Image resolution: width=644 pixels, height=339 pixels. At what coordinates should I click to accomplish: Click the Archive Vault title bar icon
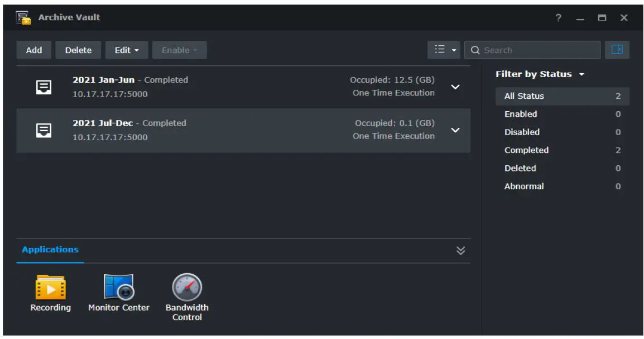coord(24,18)
